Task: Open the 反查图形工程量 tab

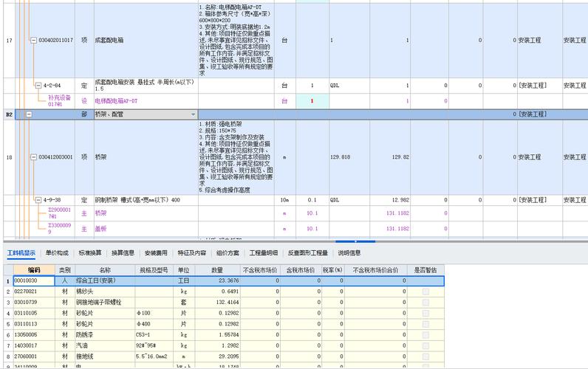Action: (308, 253)
